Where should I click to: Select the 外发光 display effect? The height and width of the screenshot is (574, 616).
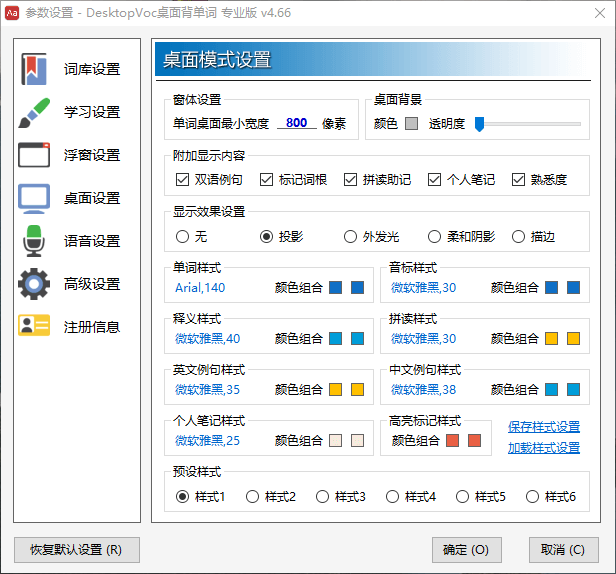coord(350,237)
